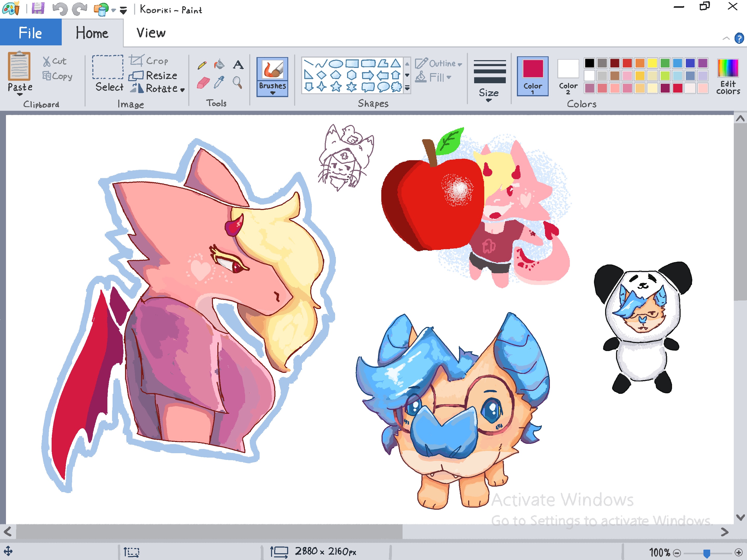Activate the Color 2 button

coord(568,76)
